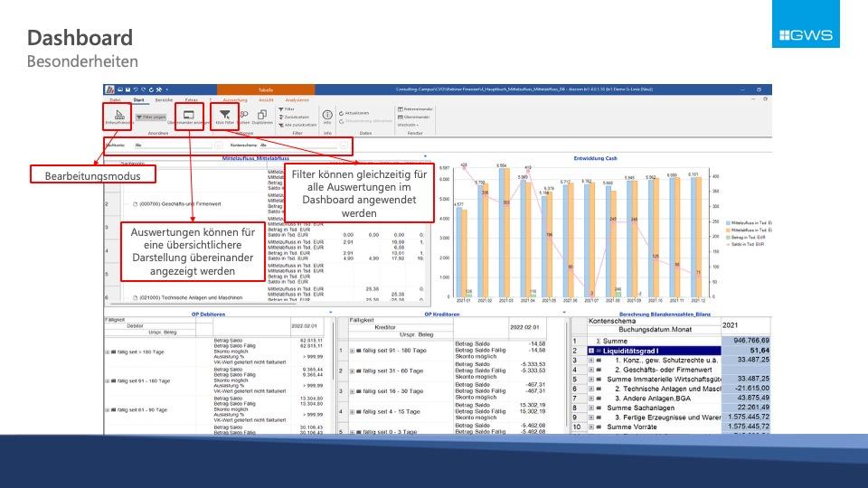Click the diacom application logo icon
Screen dimensions: 868x488
[109, 89]
